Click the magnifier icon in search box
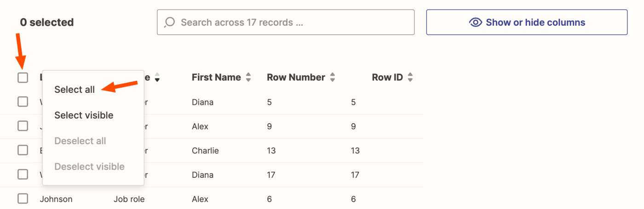The image size is (644, 209). [x=170, y=22]
